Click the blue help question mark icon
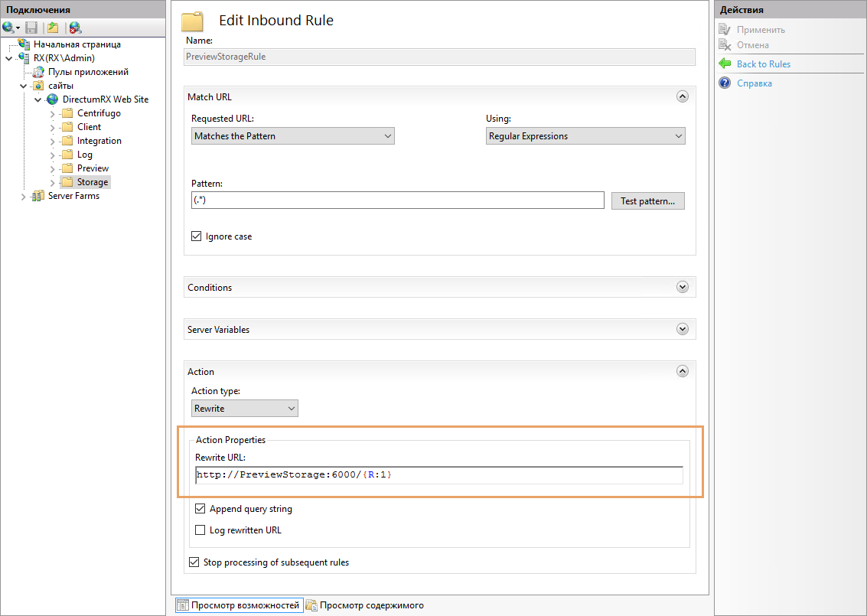Screen dimensions: 867x616 [725, 83]
